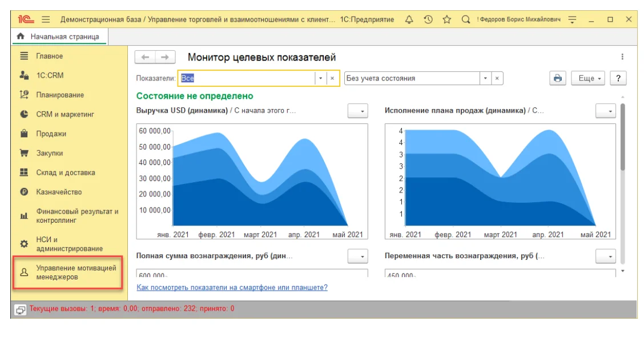Open dropdown next to Выручка USD chart
The width and height of the screenshot is (644, 337).
[358, 111]
